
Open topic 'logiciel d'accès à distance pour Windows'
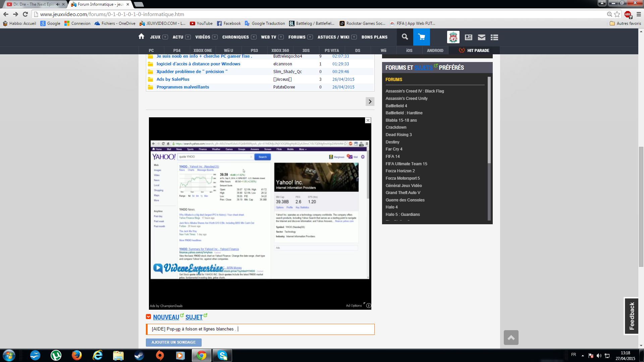pyautogui.click(x=198, y=64)
